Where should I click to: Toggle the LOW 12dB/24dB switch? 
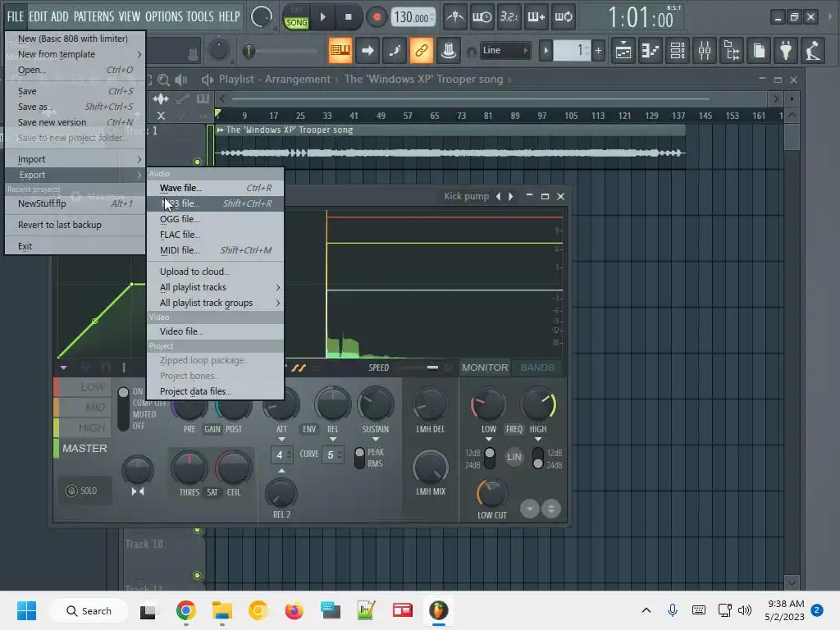pos(490,459)
